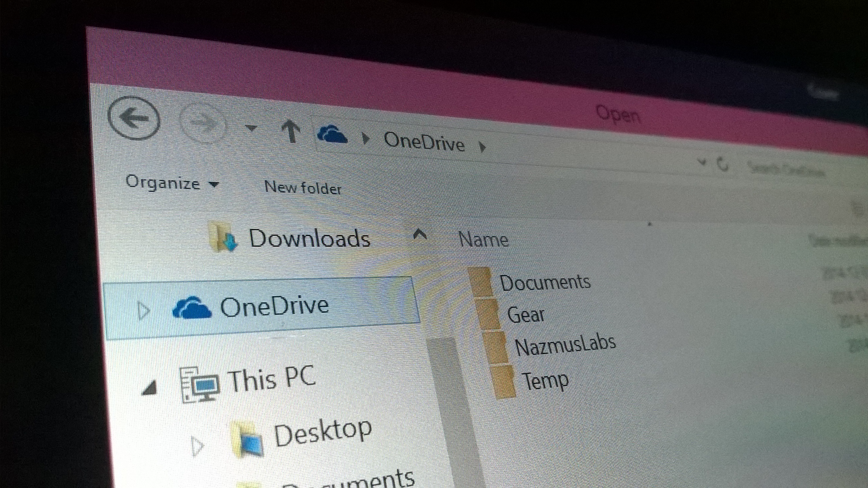Viewport: 868px width, 488px height.
Task: Click the Back arrow button
Action: pos(134,118)
